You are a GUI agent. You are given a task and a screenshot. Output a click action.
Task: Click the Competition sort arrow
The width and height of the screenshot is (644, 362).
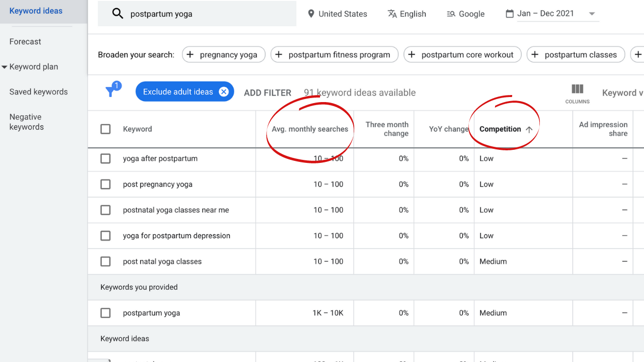pos(529,129)
